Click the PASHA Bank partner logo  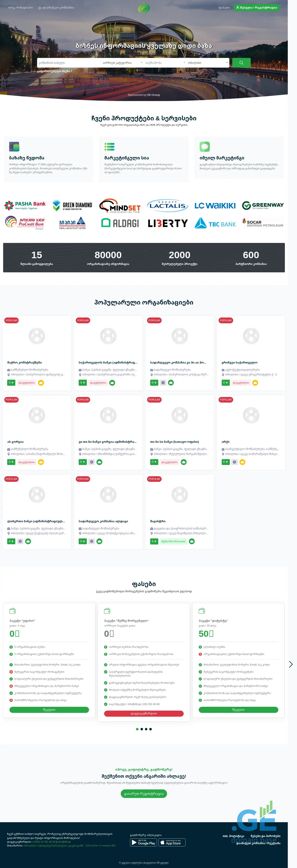click(x=25, y=205)
